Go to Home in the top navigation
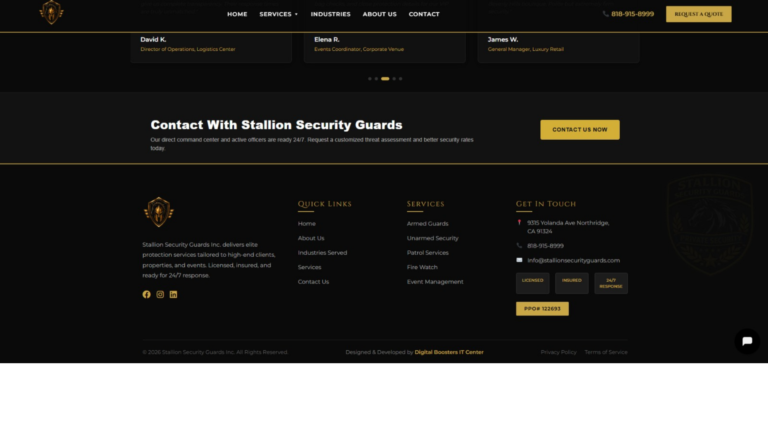This screenshot has height=432, width=768. (x=237, y=14)
